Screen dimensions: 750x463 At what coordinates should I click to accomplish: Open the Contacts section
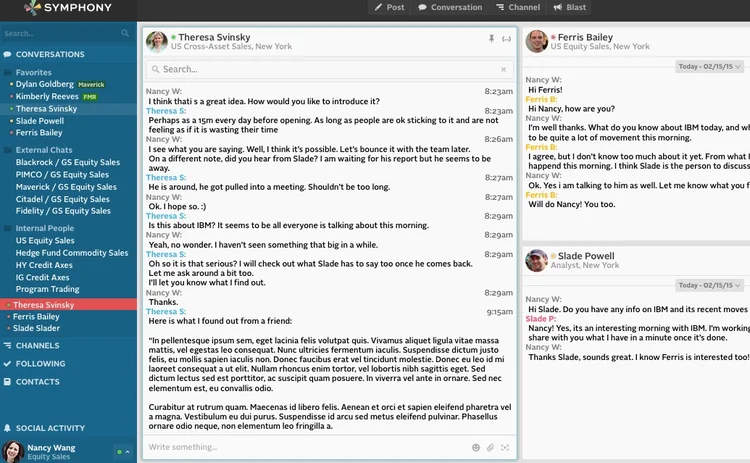[x=38, y=382]
